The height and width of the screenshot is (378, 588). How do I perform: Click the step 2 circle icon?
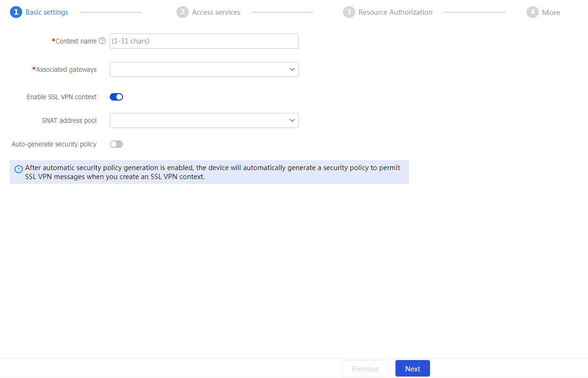click(x=183, y=12)
